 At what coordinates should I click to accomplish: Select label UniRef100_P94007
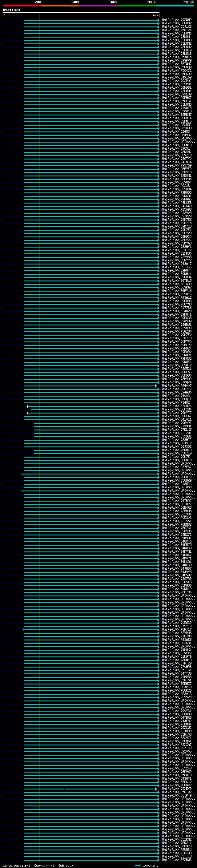(x=177, y=386)
